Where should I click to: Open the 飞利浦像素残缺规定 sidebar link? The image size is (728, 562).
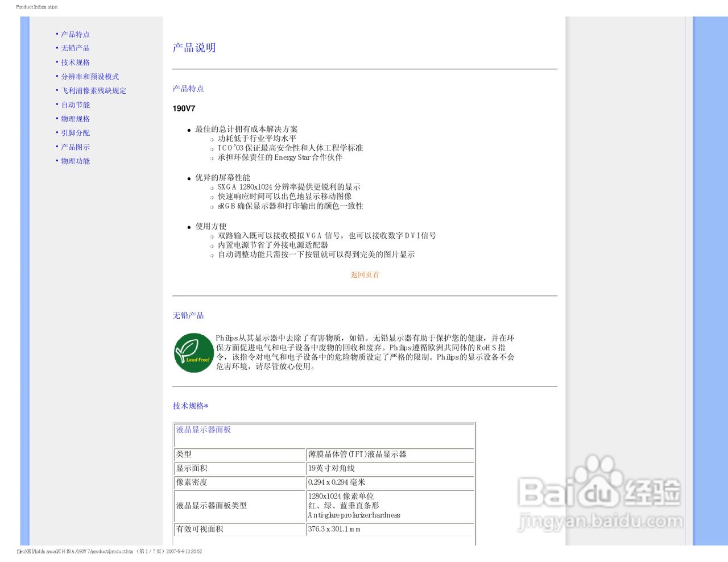coord(93,90)
